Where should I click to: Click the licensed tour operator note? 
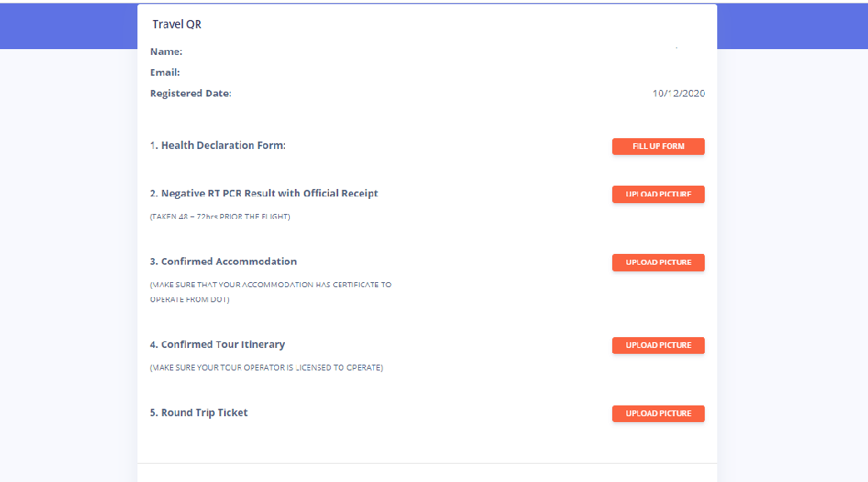click(266, 367)
